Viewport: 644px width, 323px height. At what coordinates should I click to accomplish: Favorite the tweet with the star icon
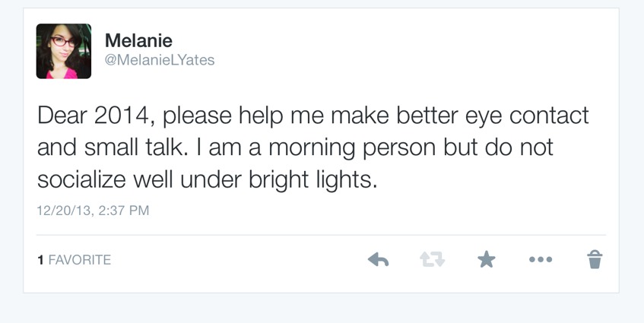click(486, 261)
